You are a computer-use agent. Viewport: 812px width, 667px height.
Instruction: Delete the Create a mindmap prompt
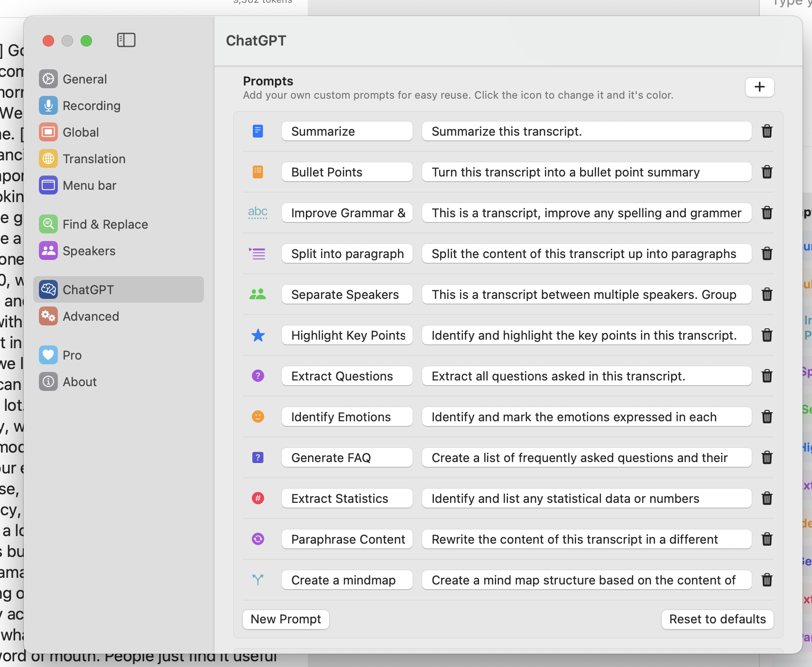(x=767, y=580)
